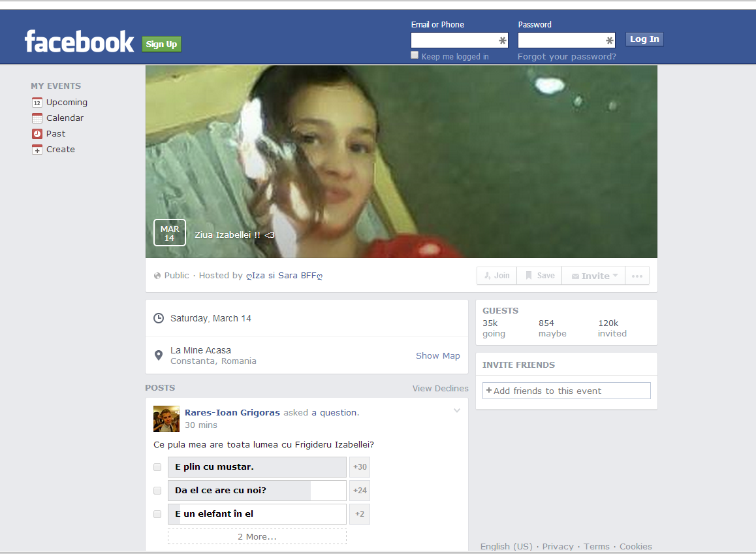The image size is (756, 554).
Task: Open the Invite dropdown
Action: pos(594,276)
